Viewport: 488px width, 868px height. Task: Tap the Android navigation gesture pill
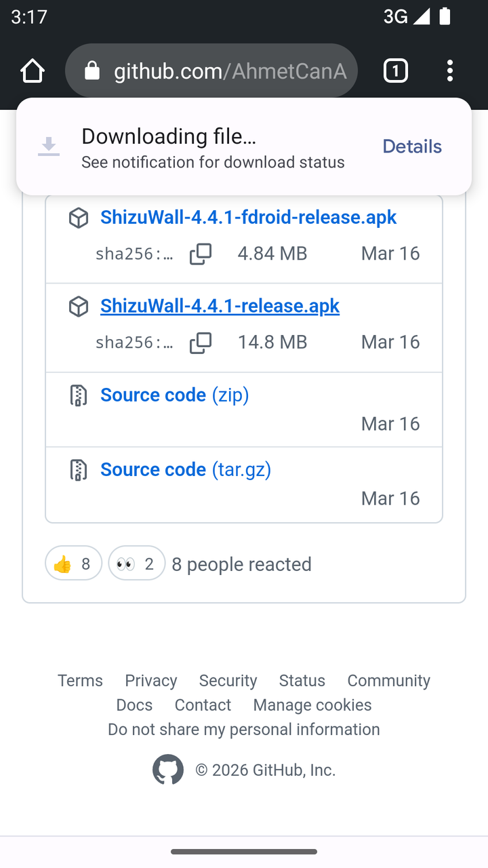244,852
